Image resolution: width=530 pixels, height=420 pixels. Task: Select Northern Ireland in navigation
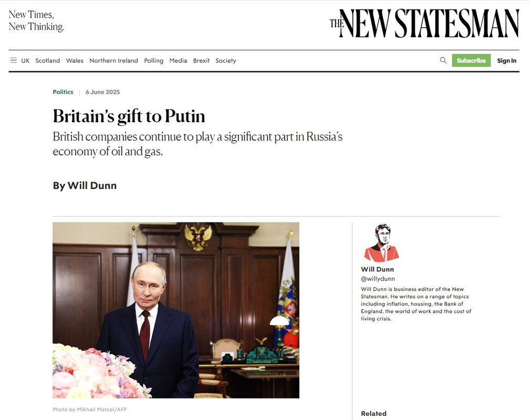click(x=113, y=60)
